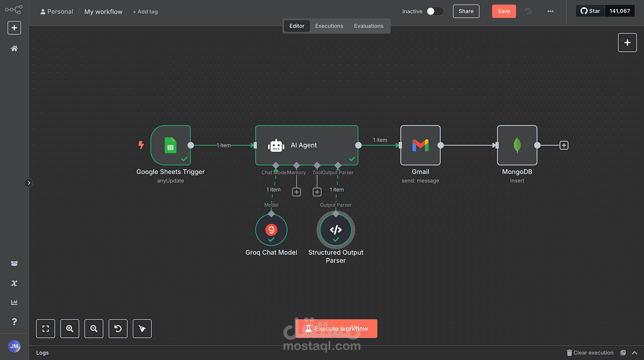644x360 pixels.
Task: Clear execution in the Logs bar
Action: click(590, 353)
